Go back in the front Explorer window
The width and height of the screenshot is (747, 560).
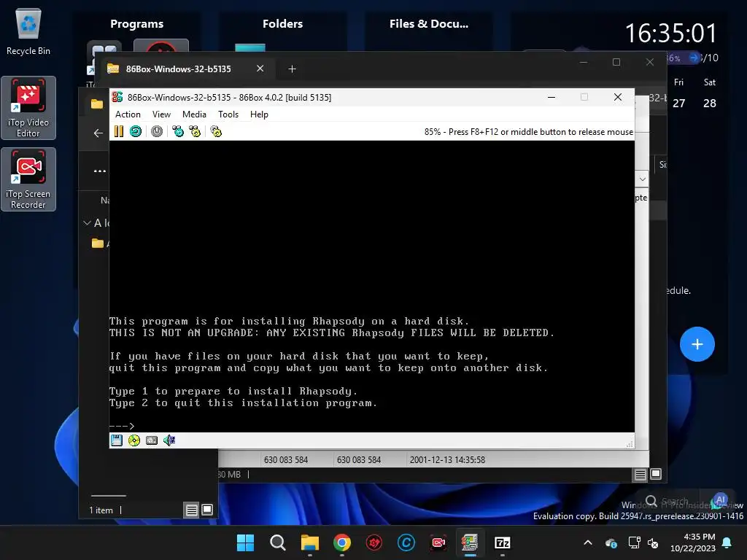pyautogui.click(x=98, y=133)
